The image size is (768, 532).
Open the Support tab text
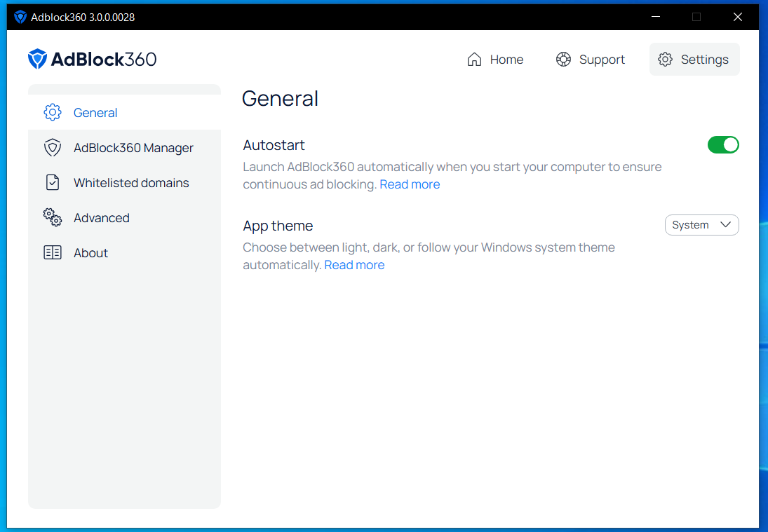point(602,60)
